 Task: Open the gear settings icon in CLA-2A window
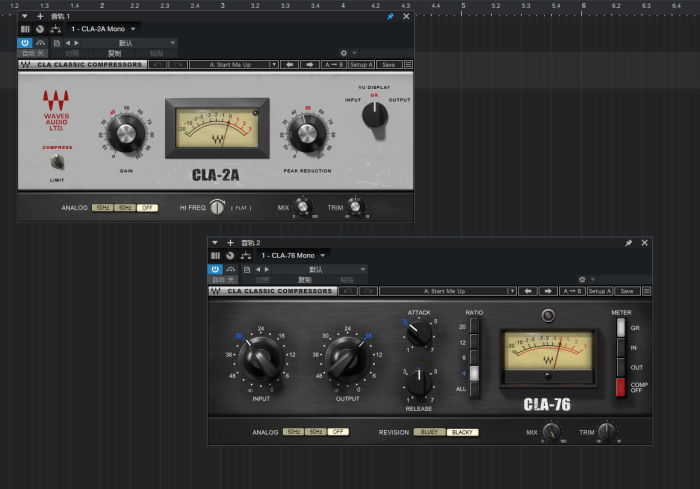(344, 52)
